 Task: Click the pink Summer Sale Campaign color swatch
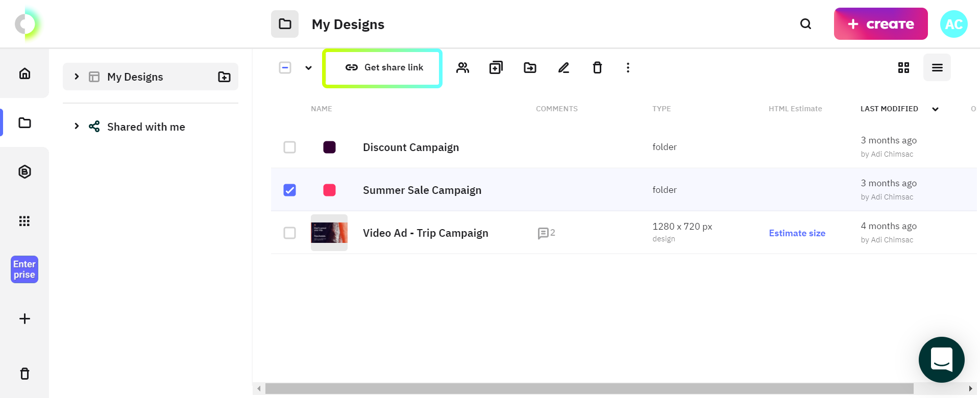pyautogui.click(x=329, y=190)
